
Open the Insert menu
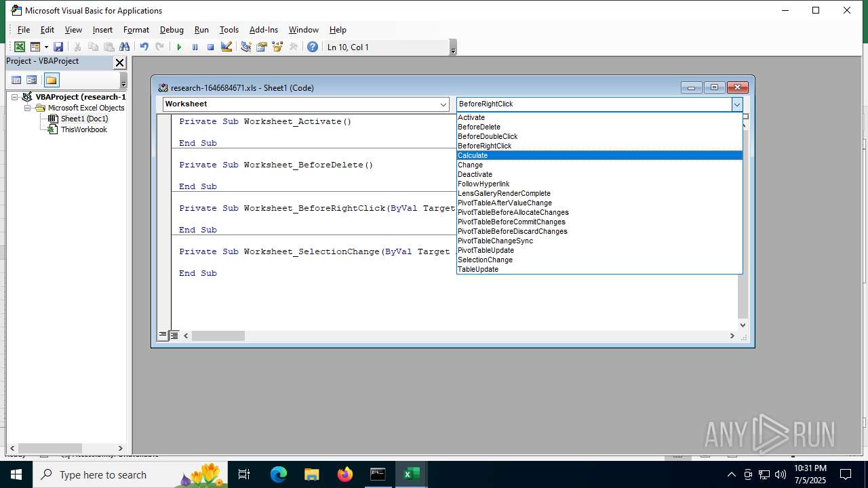coord(102,30)
